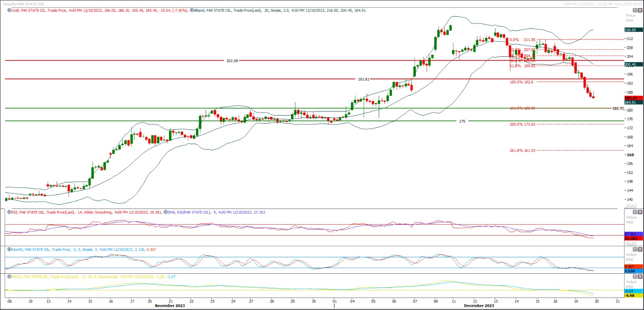The image size is (644, 310).
Task: Click the clock icon beside the Cndl legend
Action: coord(9,10)
